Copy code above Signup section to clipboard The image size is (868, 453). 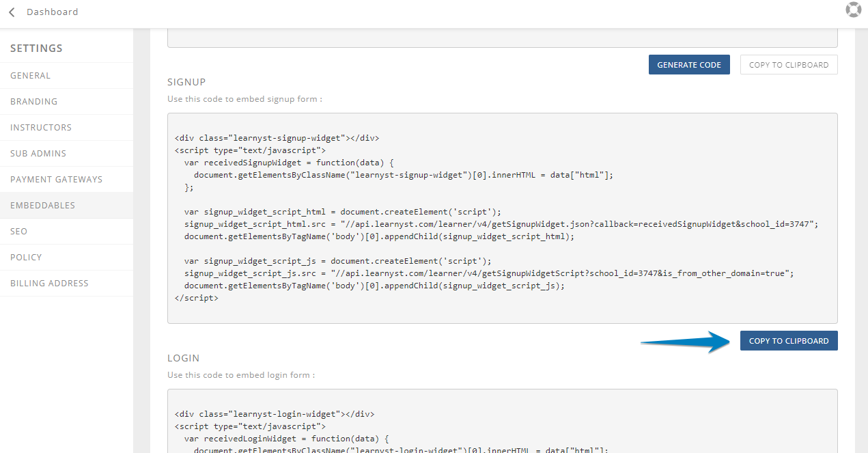789,65
